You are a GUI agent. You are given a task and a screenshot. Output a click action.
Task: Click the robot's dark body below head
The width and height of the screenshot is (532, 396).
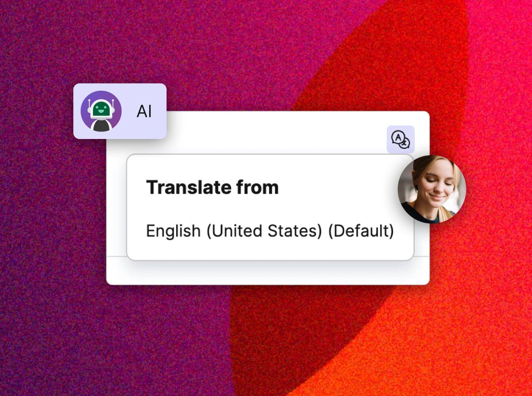[x=101, y=125]
